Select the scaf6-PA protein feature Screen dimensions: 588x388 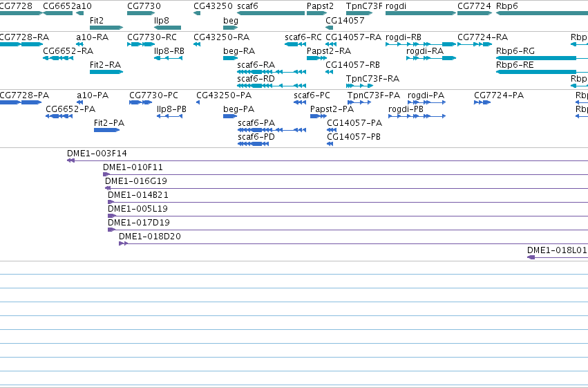click(x=272, y=130)
